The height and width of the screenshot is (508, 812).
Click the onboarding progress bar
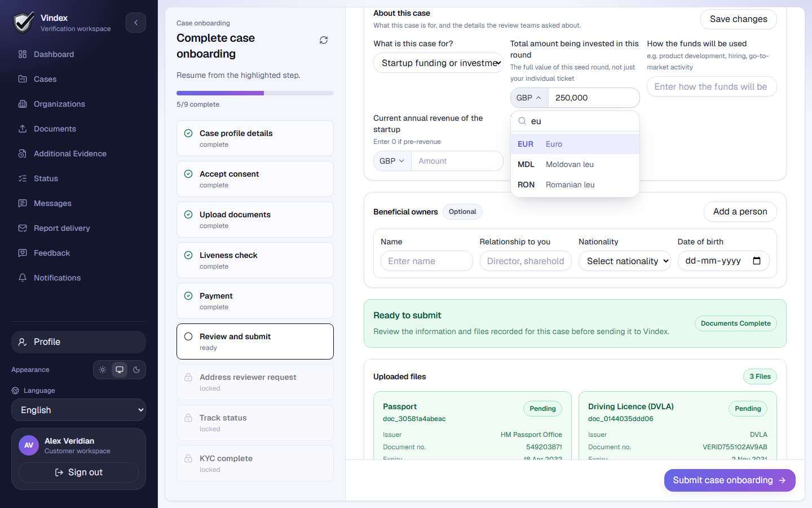coord(255,93)
